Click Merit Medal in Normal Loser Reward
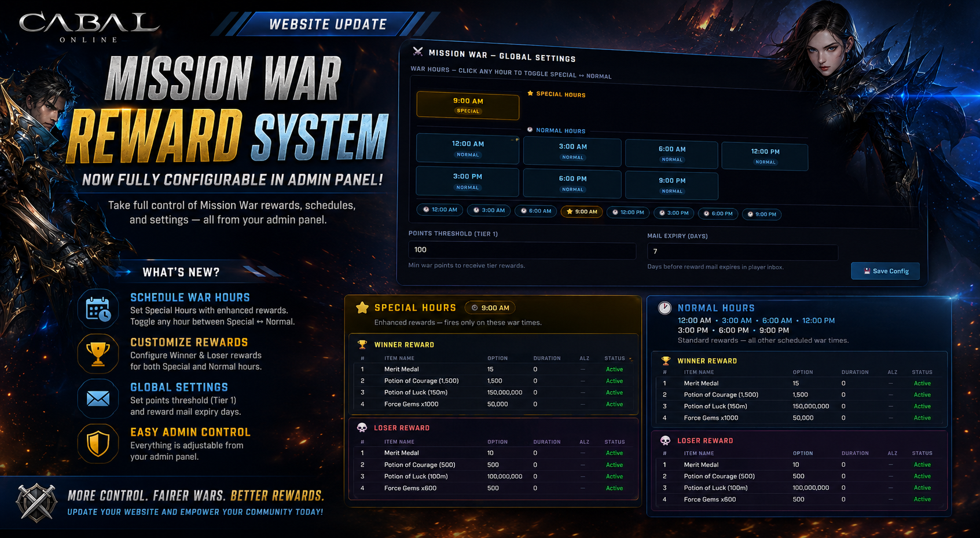The image size is (980, 538). (701, 464)
